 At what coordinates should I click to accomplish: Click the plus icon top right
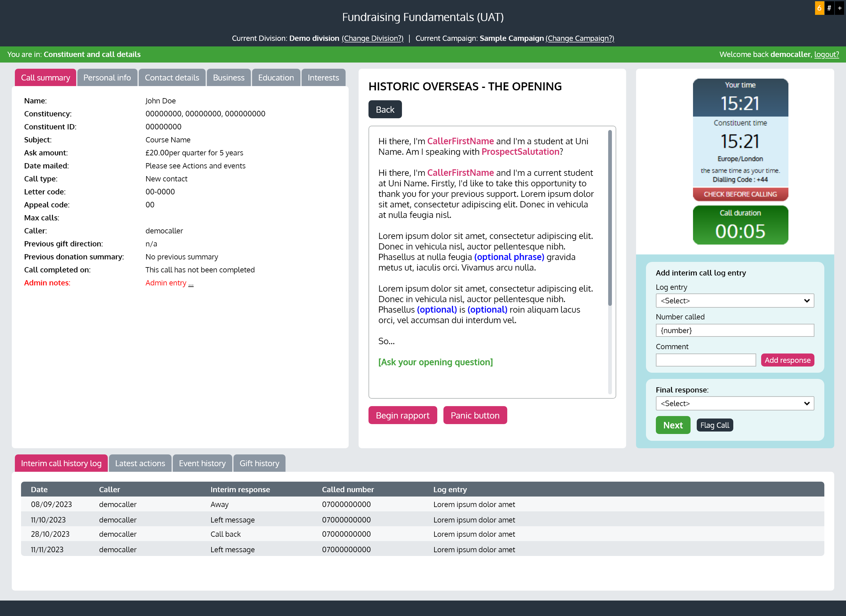click(x=839, y=8)
